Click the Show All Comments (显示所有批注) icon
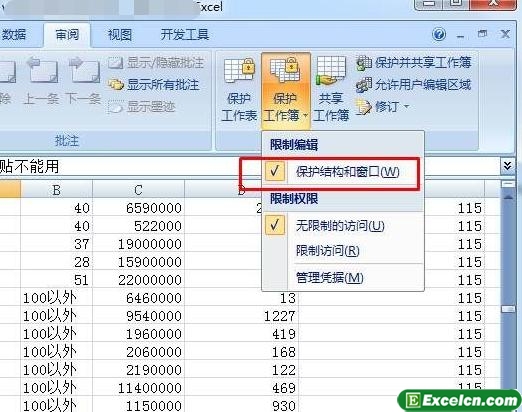522x412 pixels. pos(116,85)
